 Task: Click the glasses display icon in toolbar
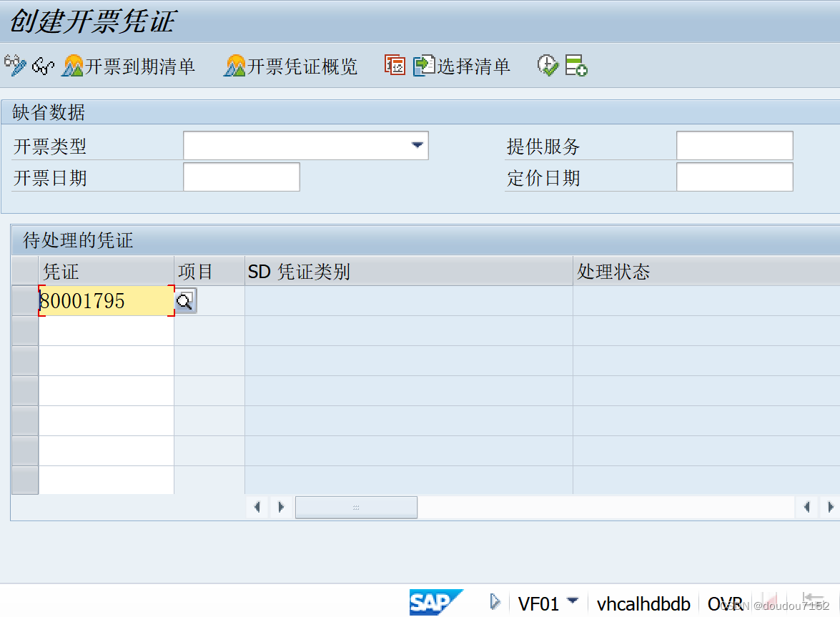point(41,65)
